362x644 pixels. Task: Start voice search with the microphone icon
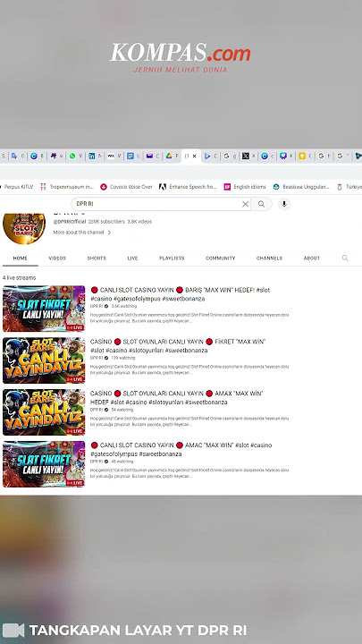pyautogui.click(x=284, y=204)
